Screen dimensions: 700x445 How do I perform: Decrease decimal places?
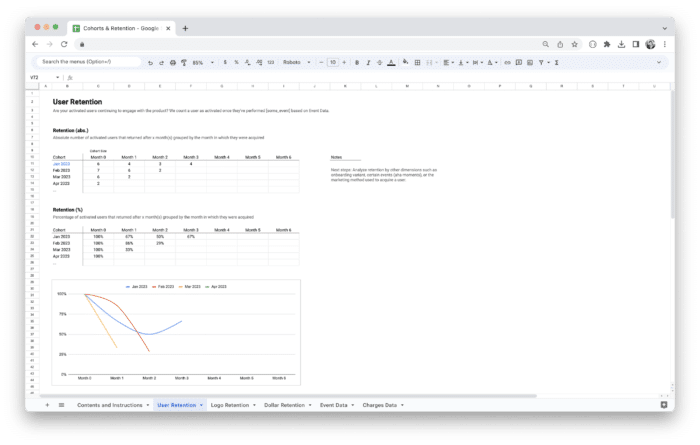point(247,62)
